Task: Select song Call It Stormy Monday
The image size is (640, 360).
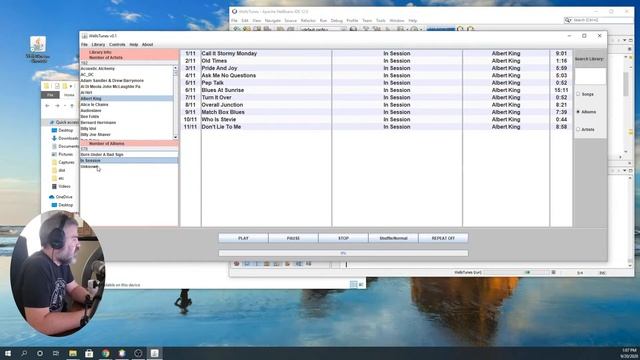Action: [229, 53]
